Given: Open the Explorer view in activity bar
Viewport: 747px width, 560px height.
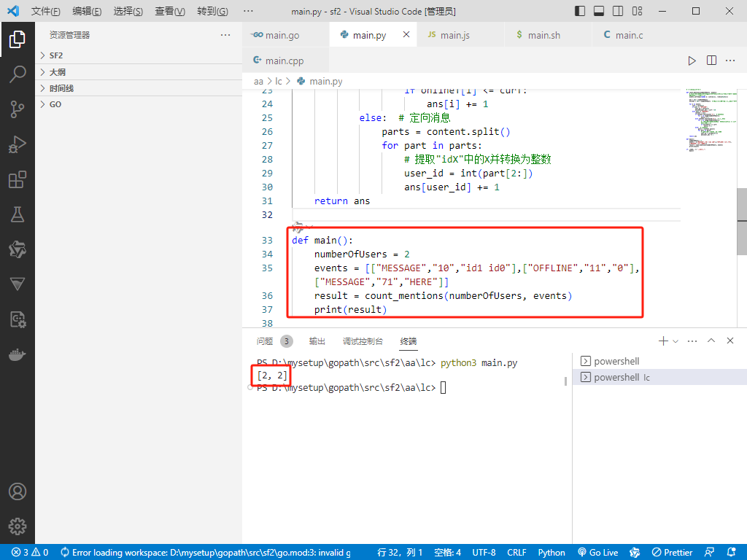Looking at the screenshot, I should coord(18,39).
